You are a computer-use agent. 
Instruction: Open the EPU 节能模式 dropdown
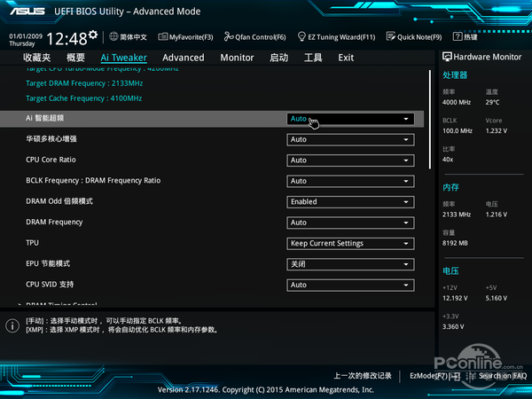click(x=350, y=264)
